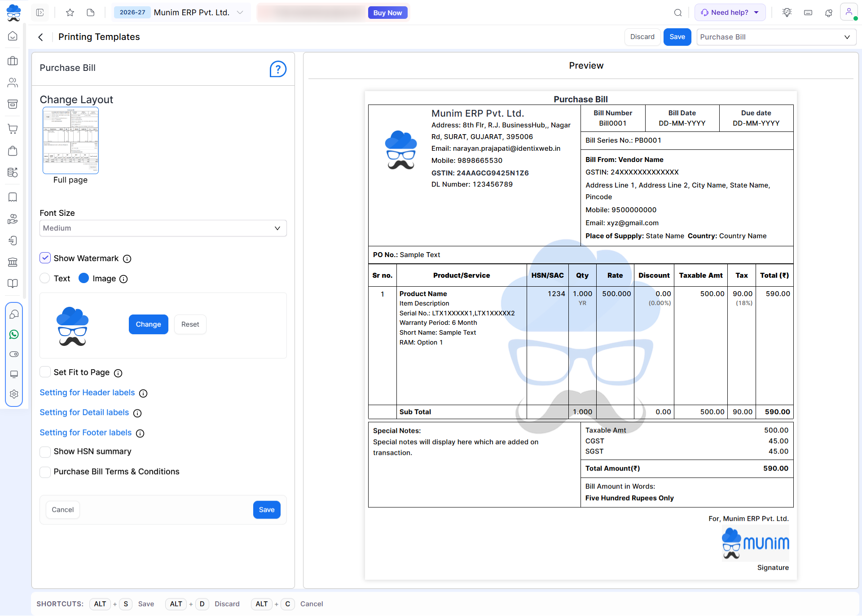Viewport: 862px width, 616px height.
Task: Select the Full page layout thumbnail
Action: pyautogui.click(x=70, y=140)
